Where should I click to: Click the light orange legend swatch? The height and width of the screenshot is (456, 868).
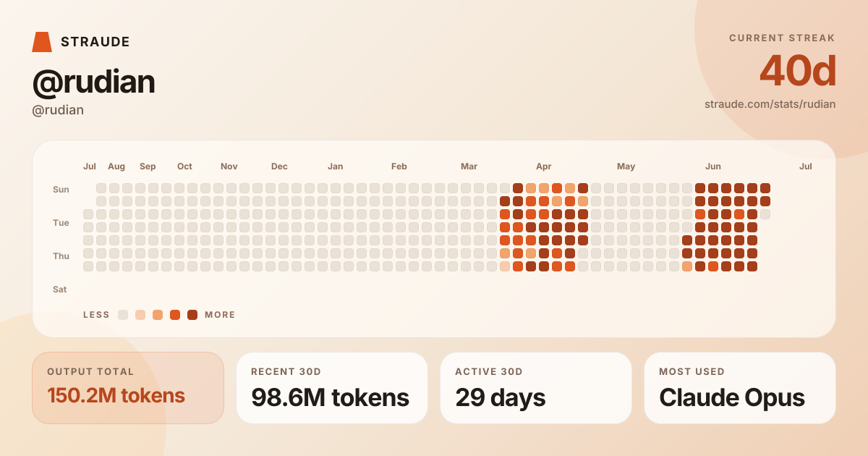[158, 315]
